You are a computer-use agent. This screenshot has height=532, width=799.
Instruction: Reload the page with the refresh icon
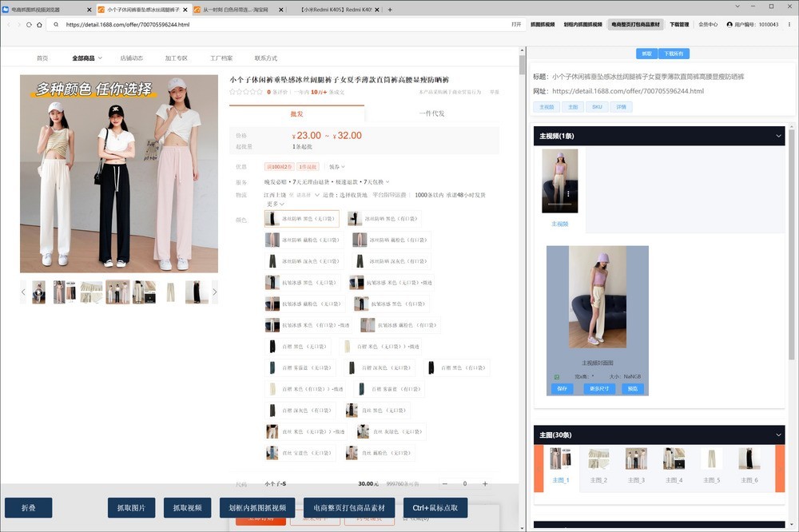30,25
